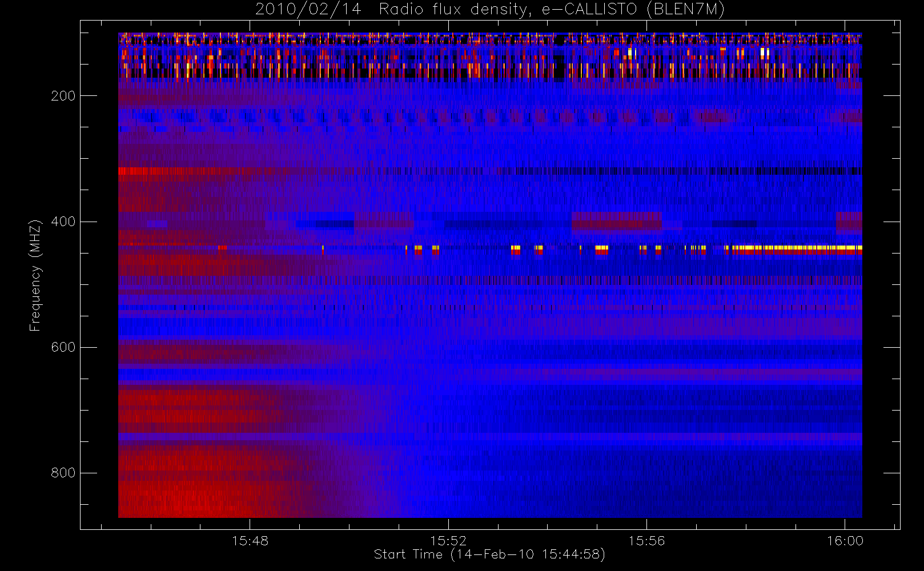This screenshot has height=571, width=924.
Task: Click the 15:48 time tick label
Action: (250, 541)
